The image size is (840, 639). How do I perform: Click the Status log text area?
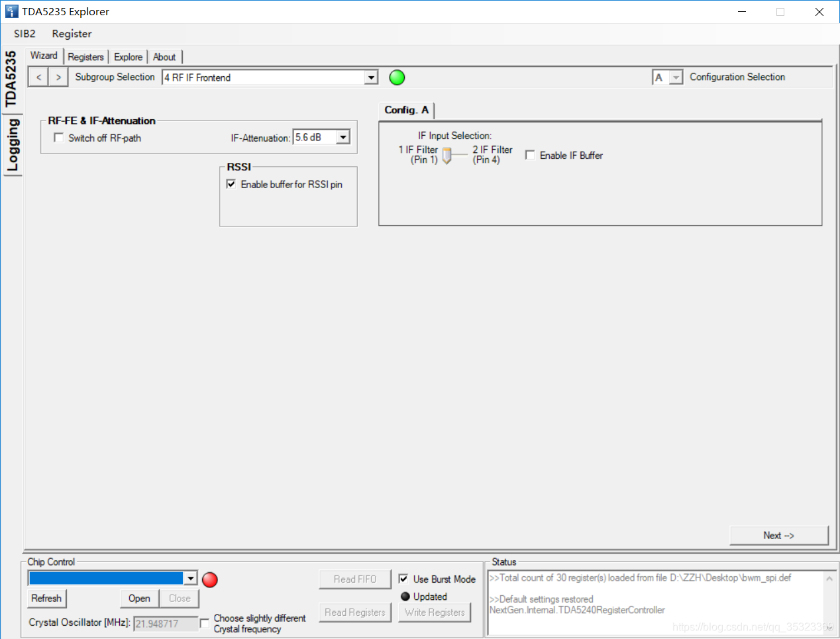(x=656, y=603)
